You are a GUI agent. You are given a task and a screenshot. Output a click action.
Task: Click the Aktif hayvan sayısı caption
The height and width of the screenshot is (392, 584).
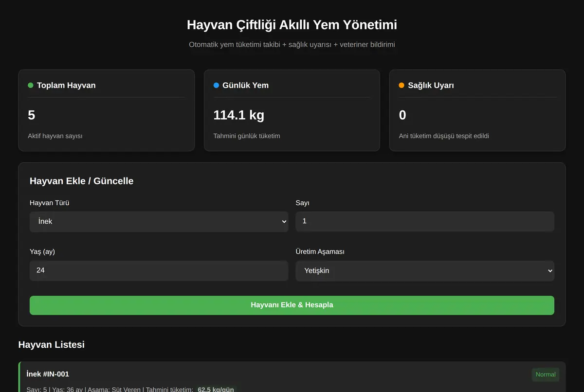coord(55,136)
